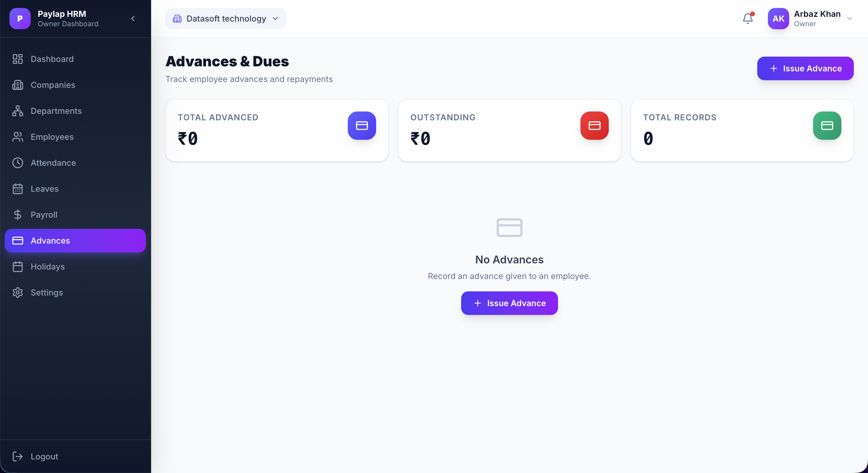Click the blue Total Advanced card icon
Screen dimensions: 868x473
(362, 126)
